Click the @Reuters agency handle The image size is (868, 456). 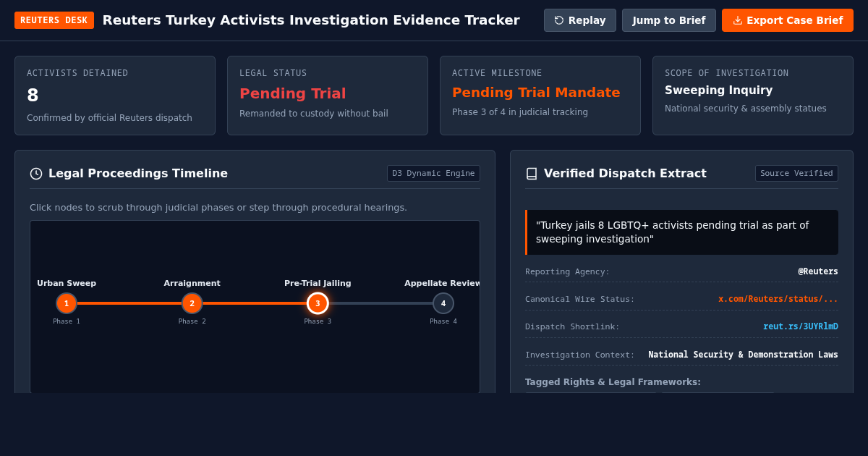(818, 271)
